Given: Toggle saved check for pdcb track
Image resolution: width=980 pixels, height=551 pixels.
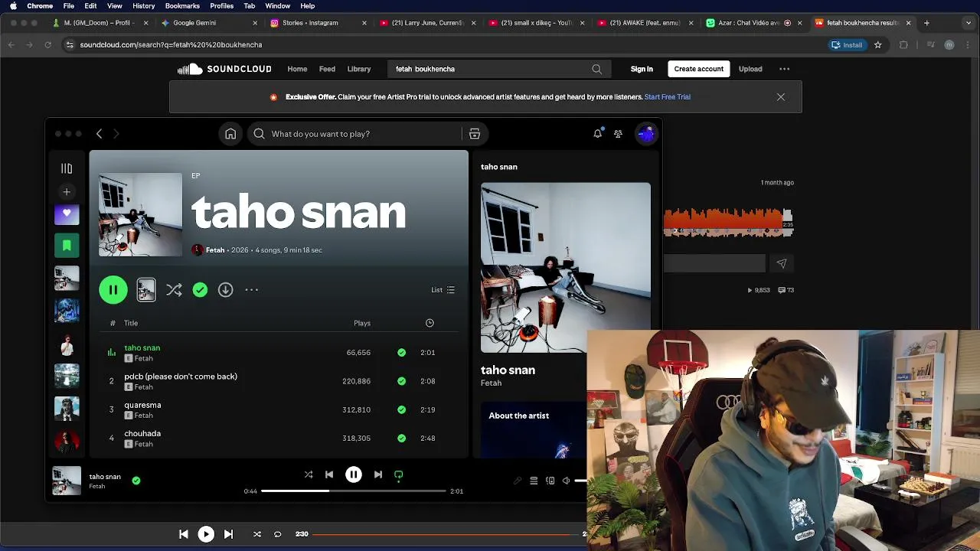Looking at the screenshot, I should tap(401, 381).
